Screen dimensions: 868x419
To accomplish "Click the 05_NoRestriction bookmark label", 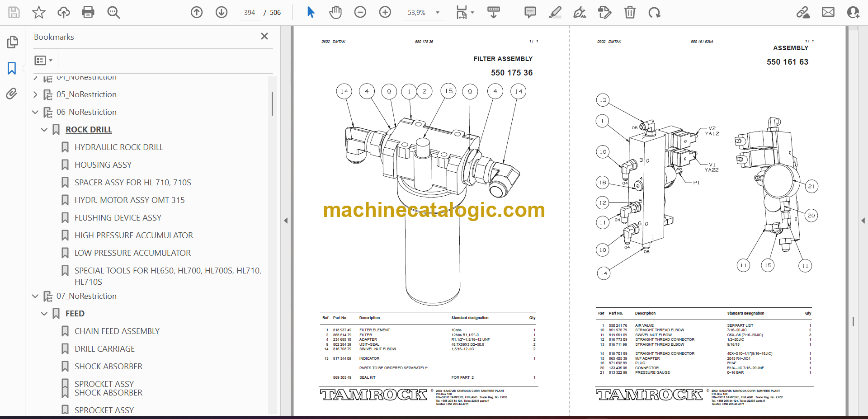I will [x=86, y=94].
